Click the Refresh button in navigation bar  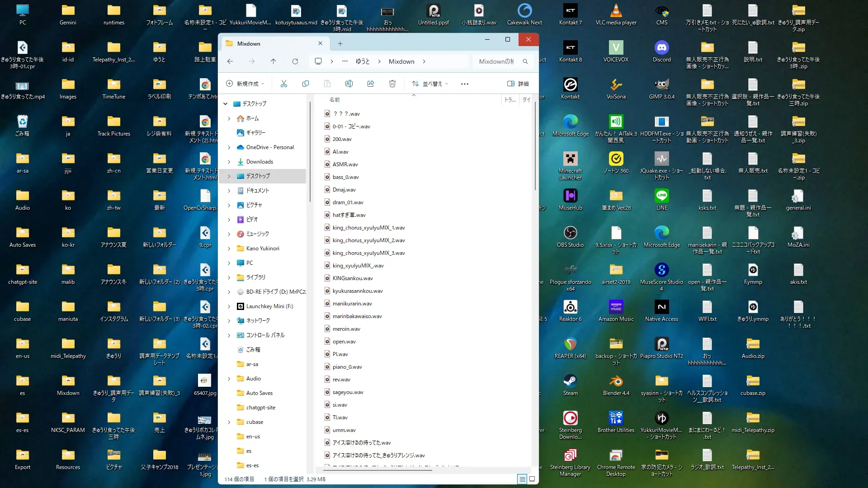[x=295, y=61]
